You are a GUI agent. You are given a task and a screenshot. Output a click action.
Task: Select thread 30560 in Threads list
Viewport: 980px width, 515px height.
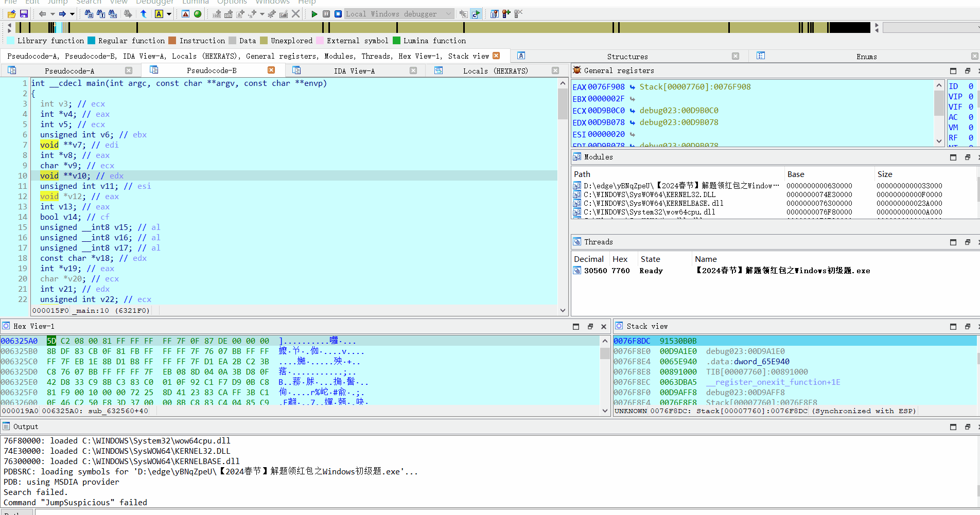pyautogui.click(x=774, y=271)
